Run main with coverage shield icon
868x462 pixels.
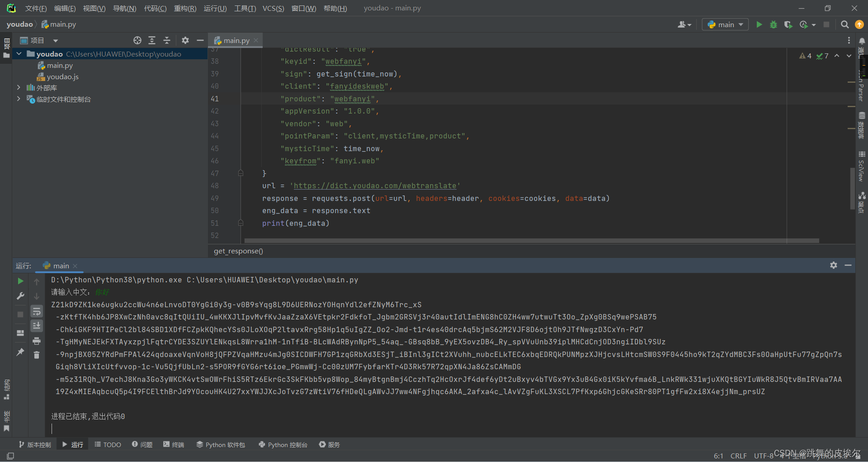[x=788, y=24]
